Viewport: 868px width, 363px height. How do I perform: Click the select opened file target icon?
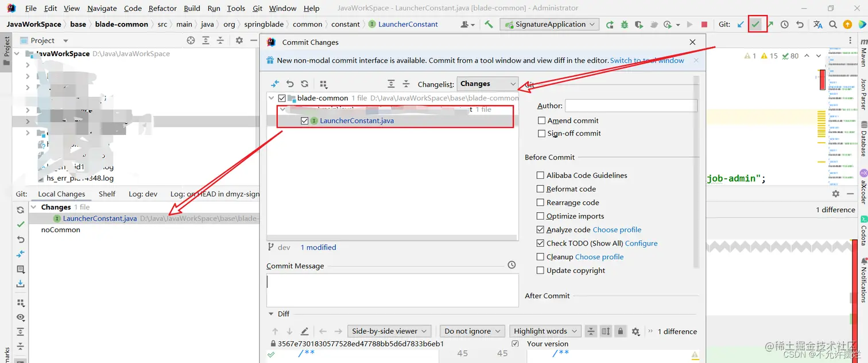pos(191,40)
